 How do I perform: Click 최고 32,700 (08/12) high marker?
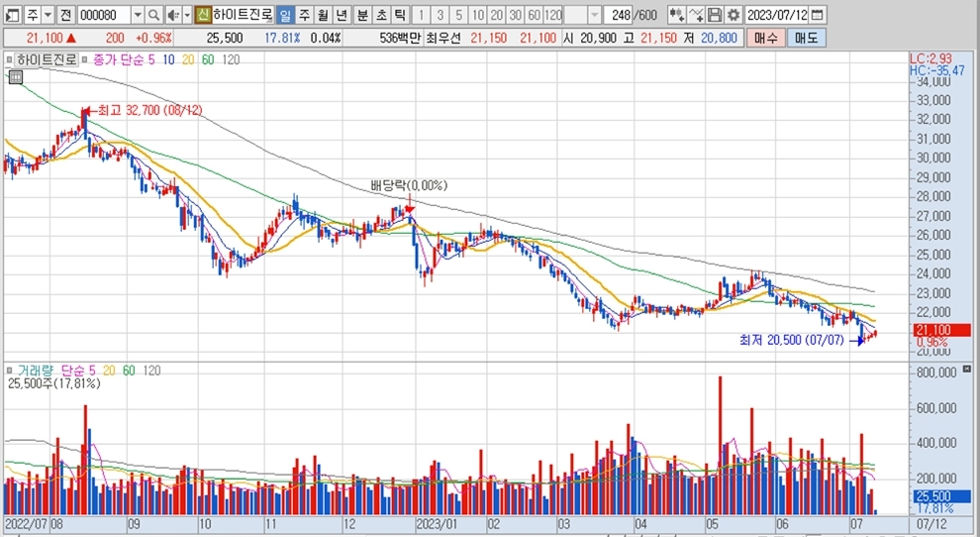[150, 110]
